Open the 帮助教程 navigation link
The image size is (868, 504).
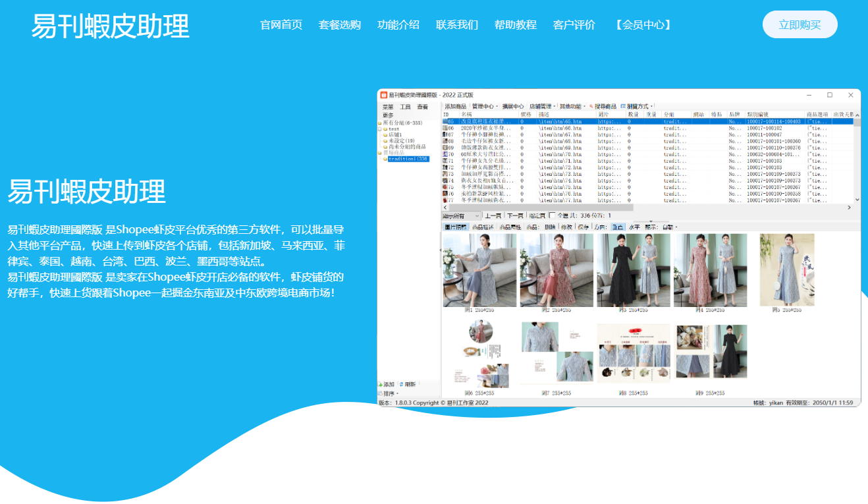[x=517, y=24]
